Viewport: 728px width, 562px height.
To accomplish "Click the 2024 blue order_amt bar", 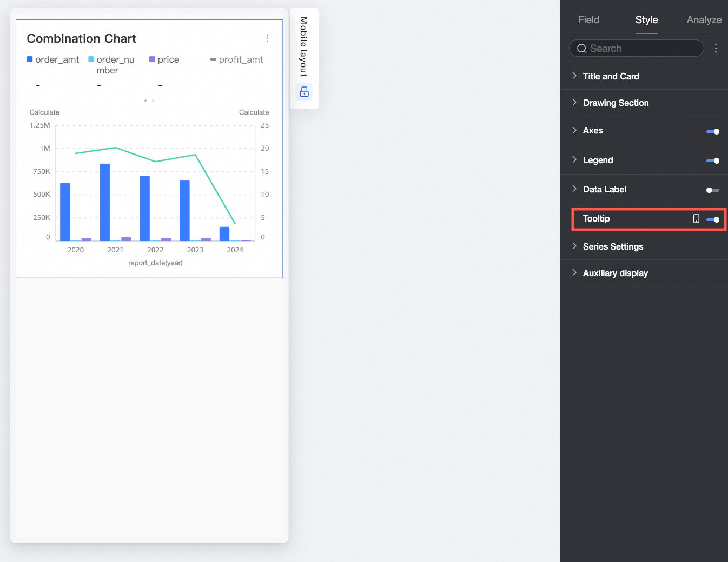I will [224, 233].
